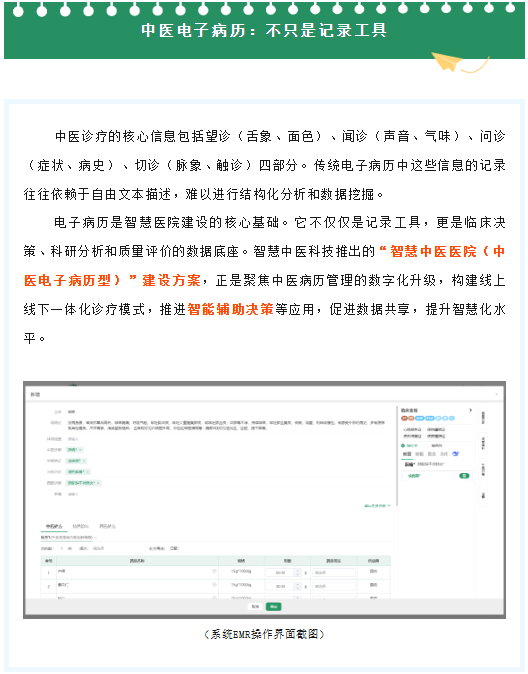Click the usage input field in row 2

click(x=334, y=586)
